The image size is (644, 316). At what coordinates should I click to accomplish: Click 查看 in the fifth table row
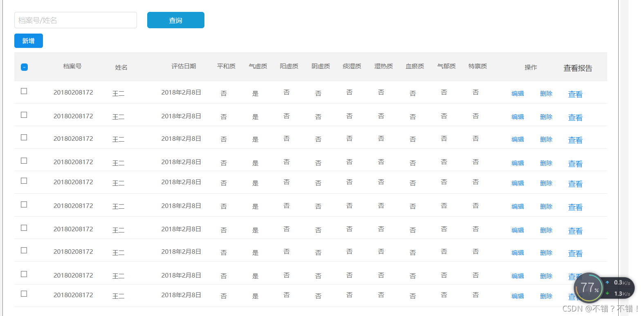point(575,184)
